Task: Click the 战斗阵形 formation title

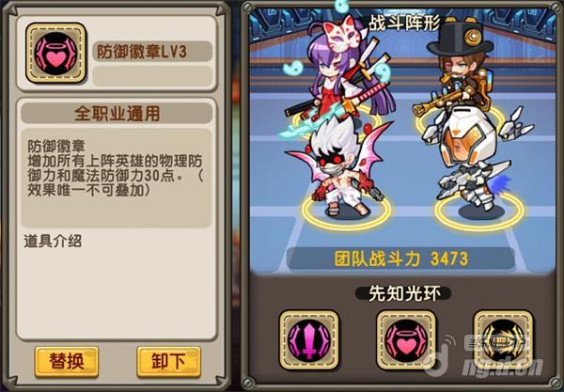Action: 404,24
